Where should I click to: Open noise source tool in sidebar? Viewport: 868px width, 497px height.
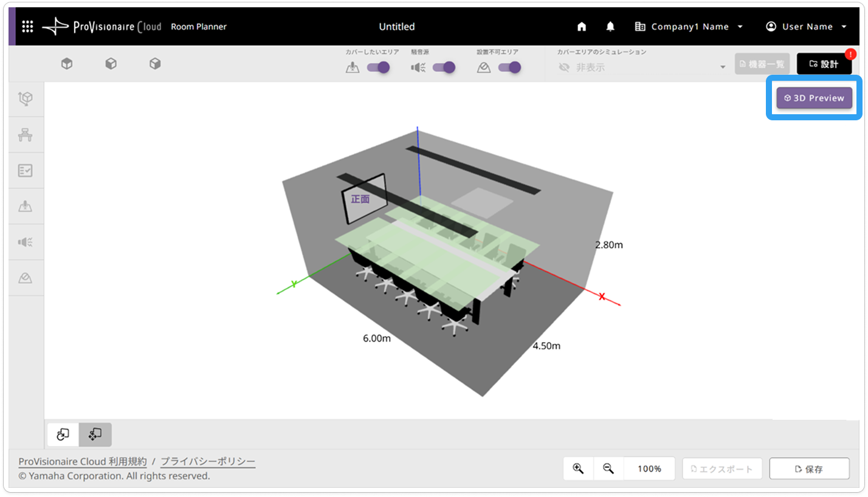[26, 242]
